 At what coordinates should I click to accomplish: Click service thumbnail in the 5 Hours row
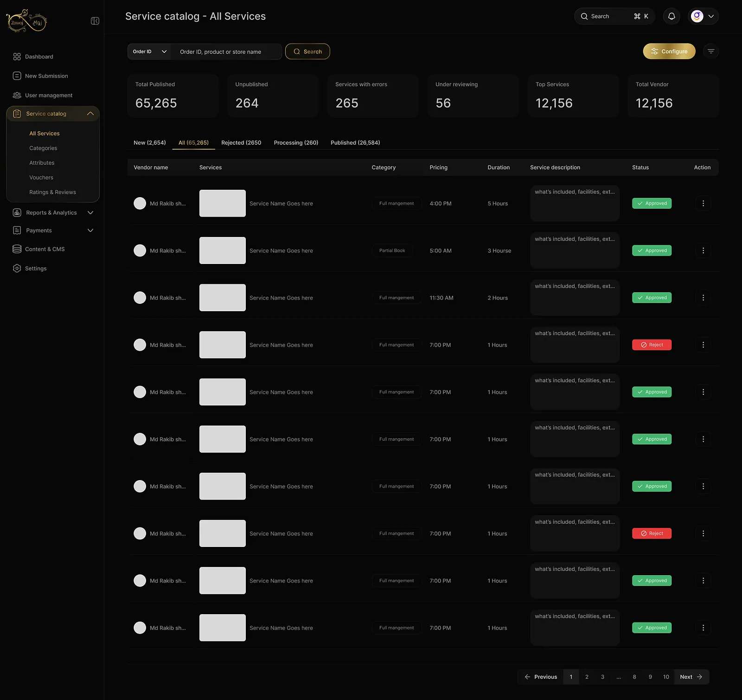pyautogui.click(x=223, y=203)
